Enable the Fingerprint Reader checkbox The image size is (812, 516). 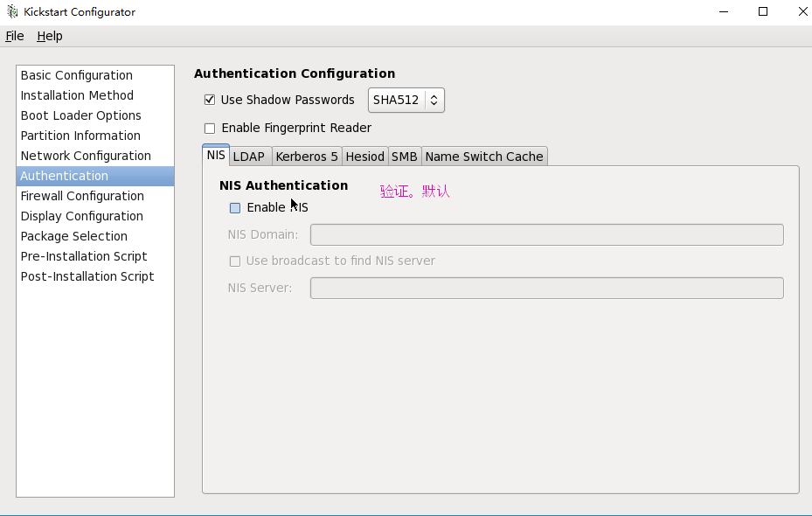tap(210, 129)
